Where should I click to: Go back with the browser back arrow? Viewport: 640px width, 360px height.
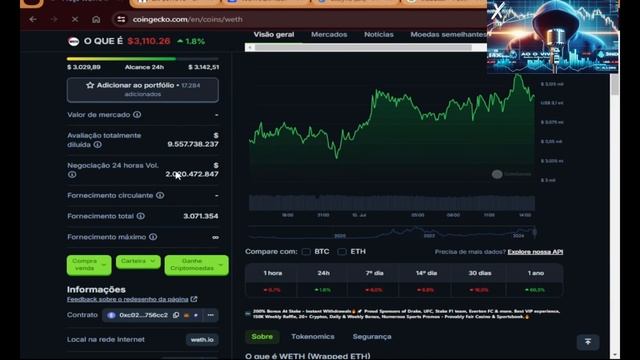point(33,19)
